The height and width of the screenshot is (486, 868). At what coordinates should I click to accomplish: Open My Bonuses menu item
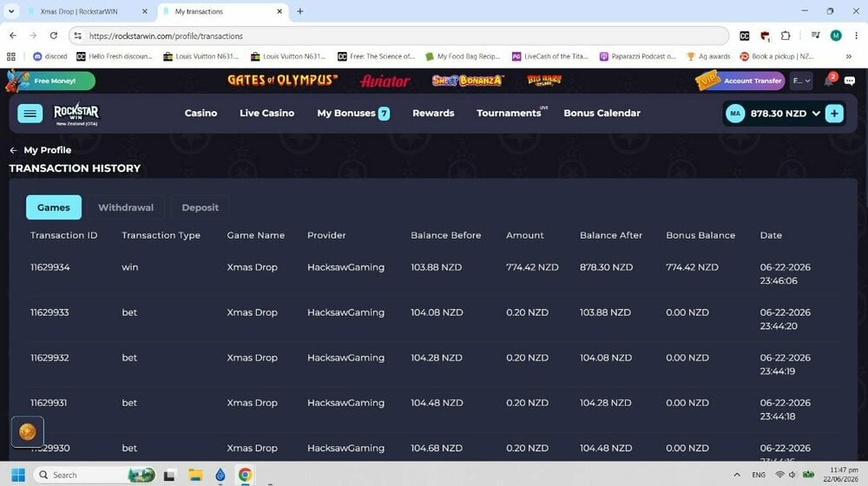(353, 114)
